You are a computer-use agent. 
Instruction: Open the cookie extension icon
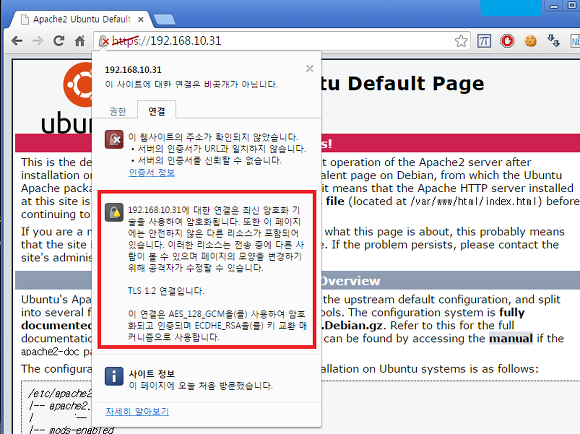click(530, 41)
